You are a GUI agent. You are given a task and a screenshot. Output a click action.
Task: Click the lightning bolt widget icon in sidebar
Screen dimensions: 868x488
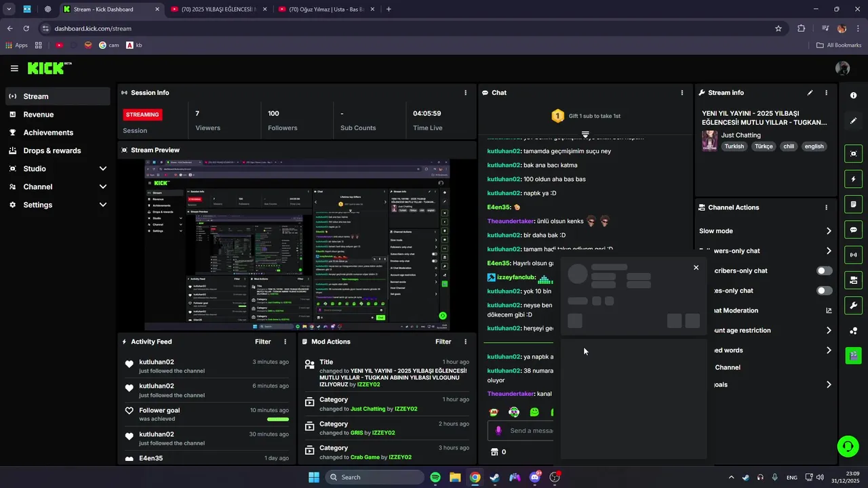point(854,179)
